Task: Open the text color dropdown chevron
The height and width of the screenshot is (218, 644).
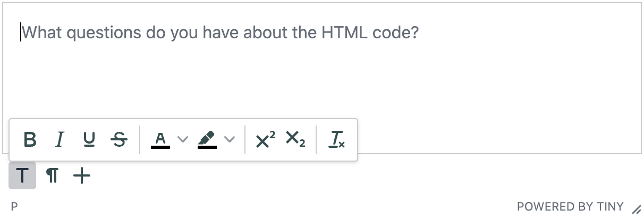Action: point(182,140)
